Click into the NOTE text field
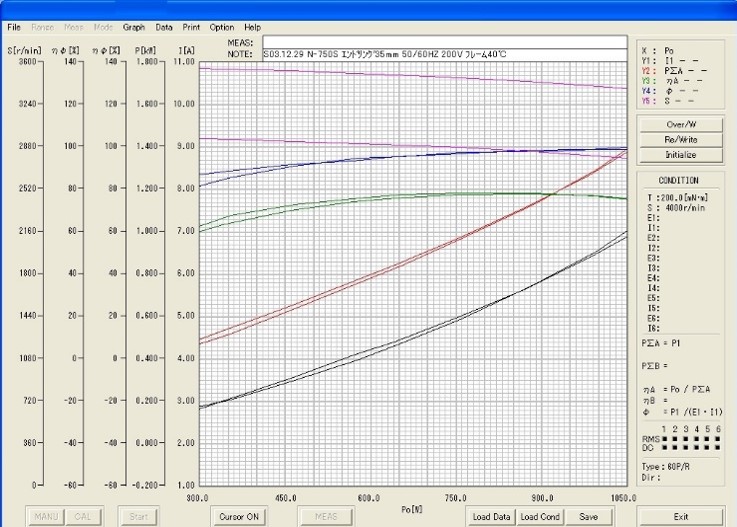 coord(445,54)
